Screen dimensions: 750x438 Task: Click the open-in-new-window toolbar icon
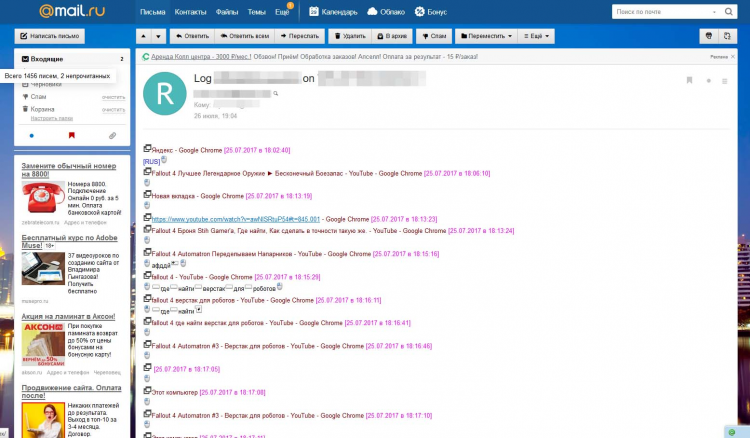tap(727, 36)
